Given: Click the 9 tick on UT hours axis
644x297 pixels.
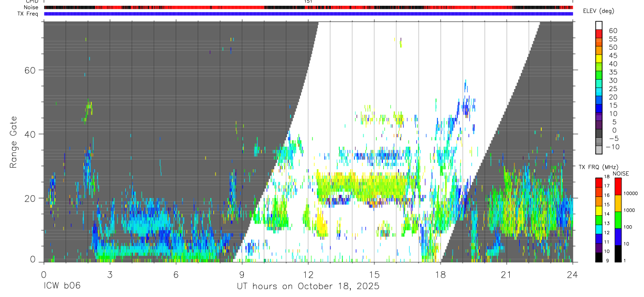Looking at the screenshot, I should click(242, 274).
